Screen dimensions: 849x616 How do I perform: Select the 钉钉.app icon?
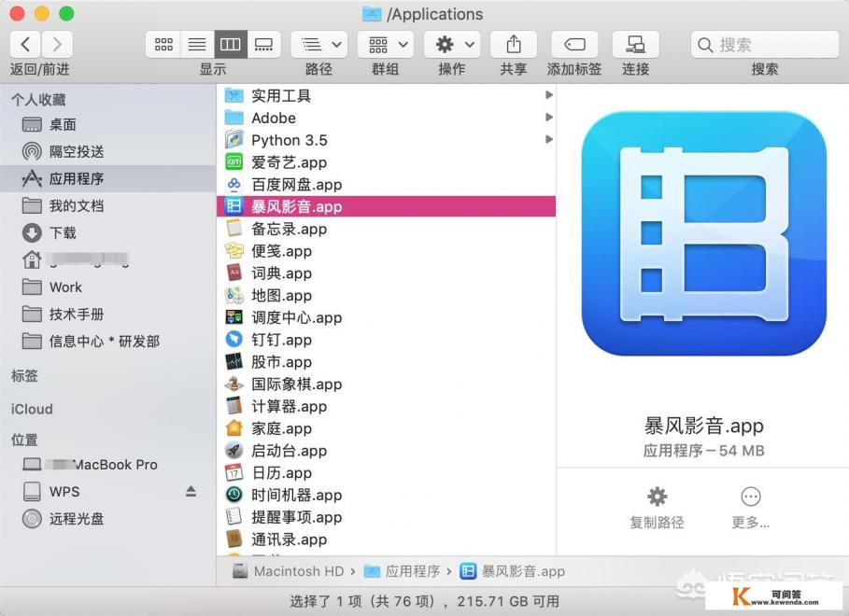233,340
